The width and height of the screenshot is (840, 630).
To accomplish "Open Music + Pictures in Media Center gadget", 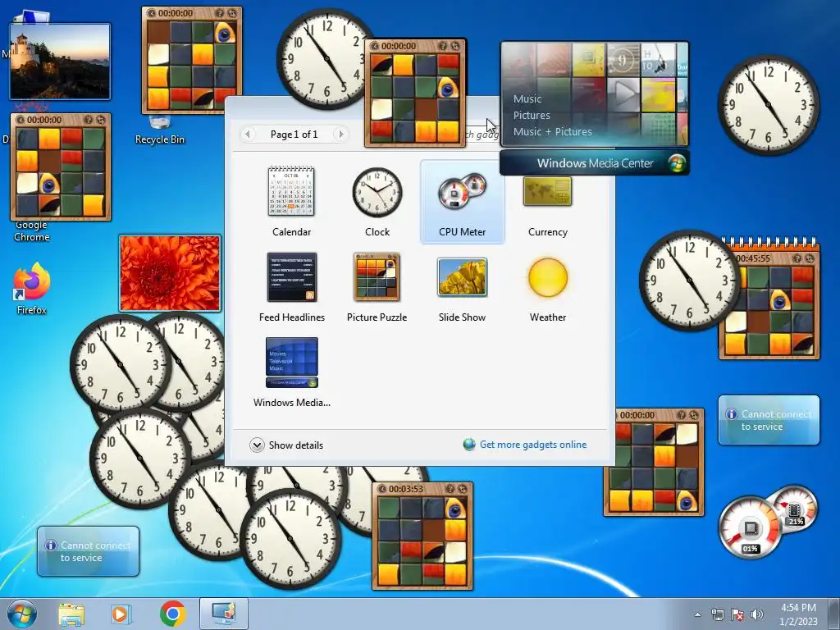I will [552, 131].
